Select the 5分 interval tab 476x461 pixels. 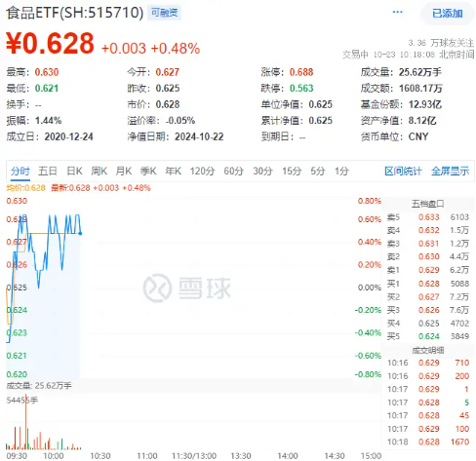click(318, 171)
